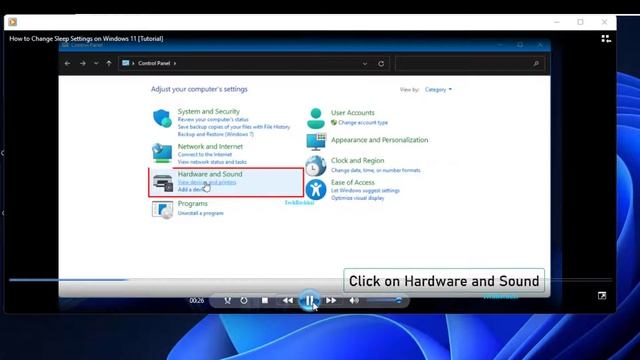Select Optimize visual display link
The image size is (640, 360).
tap(358, 198)
